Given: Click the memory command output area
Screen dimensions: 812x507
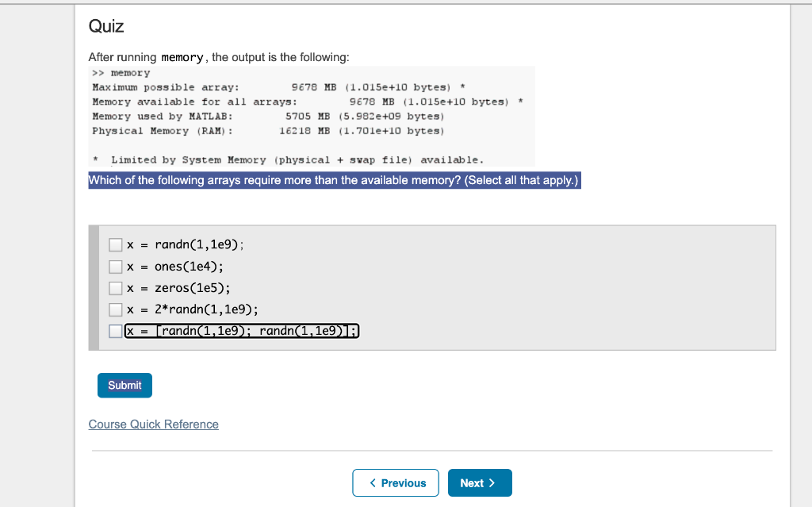Looking at the screenshot, I should coord(309,115).
